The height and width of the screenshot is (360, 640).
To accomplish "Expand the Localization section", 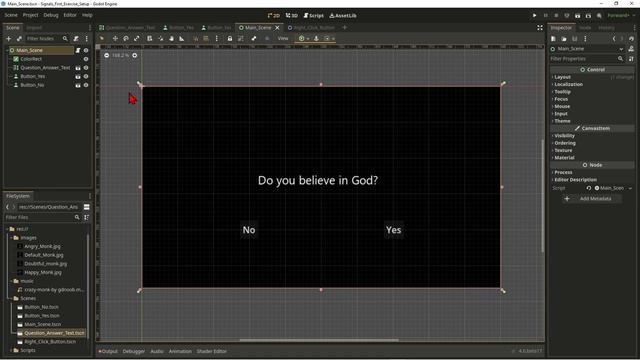I will pos(568,84).
